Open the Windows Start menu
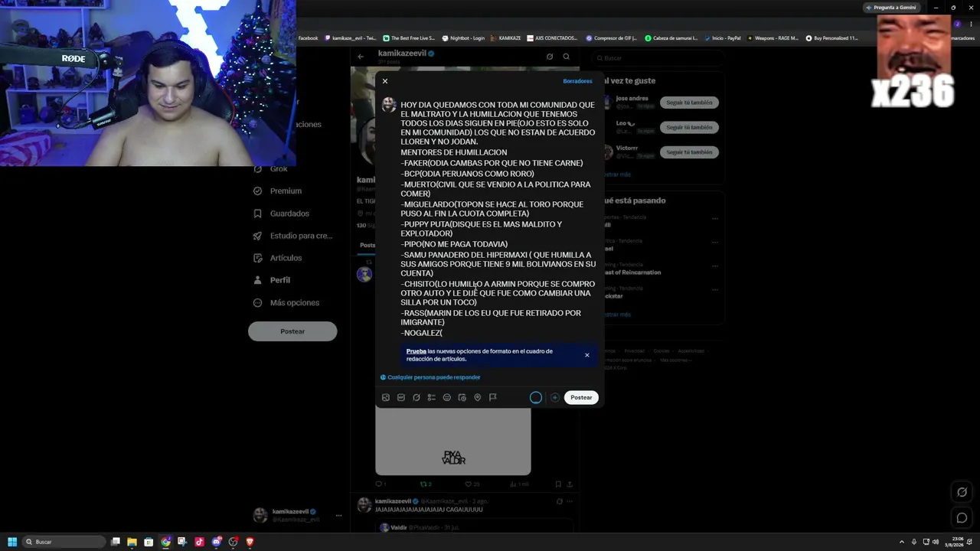Image resolution: width=980 pixels, height=551 pixels. (x=12, y=542)
